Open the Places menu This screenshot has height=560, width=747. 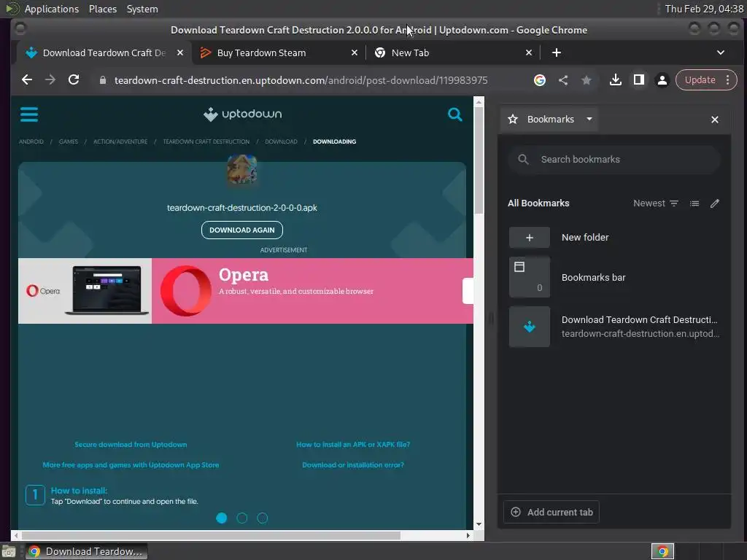(x=102, y=9)
